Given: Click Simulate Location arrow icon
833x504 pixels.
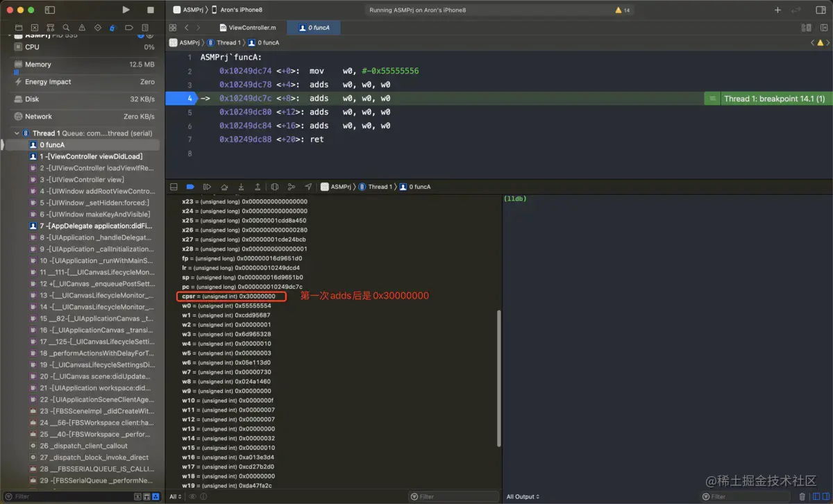Looking at the screenshot, I should click(x=308, y=187).
